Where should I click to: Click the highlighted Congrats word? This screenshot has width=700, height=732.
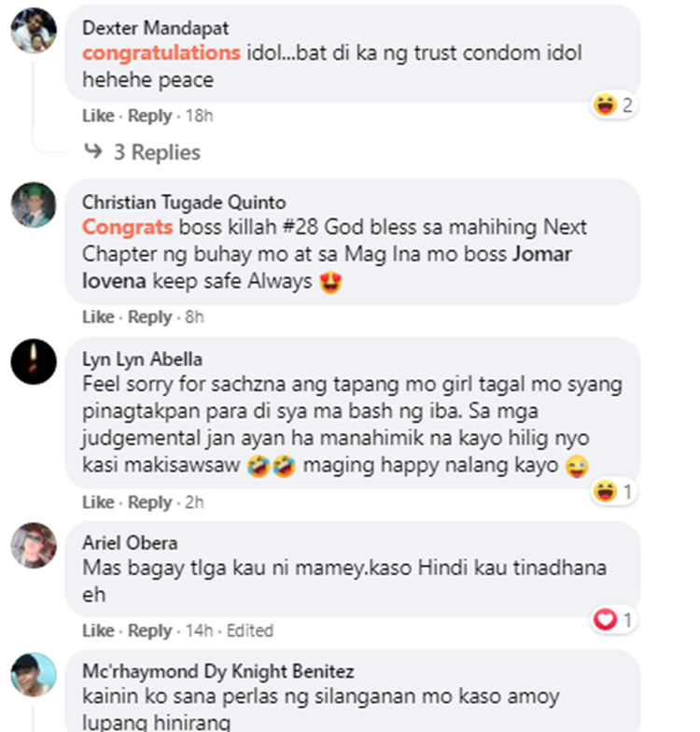(x=127, y=228)
